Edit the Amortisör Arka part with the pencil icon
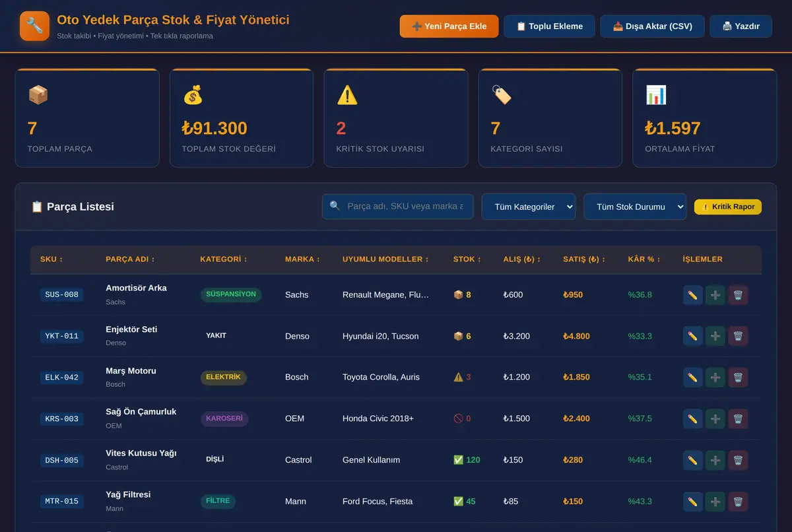The width and height of the screenshot is (792, 532). click(692, 295)
